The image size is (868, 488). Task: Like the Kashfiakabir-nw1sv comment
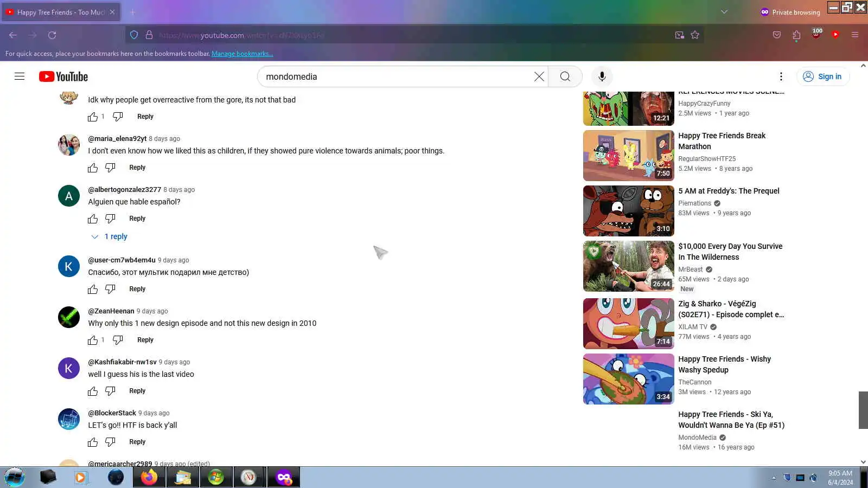pos(93,391)
